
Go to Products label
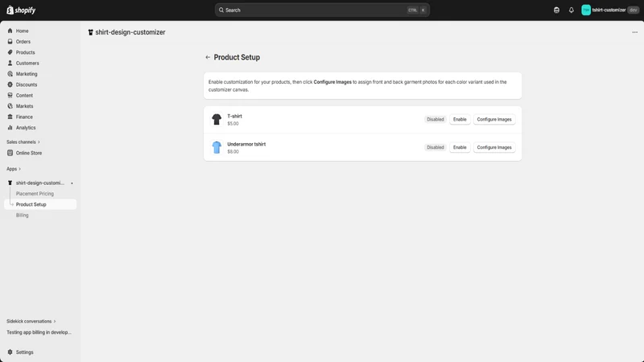pyautogui.click(x=26, y=52)
